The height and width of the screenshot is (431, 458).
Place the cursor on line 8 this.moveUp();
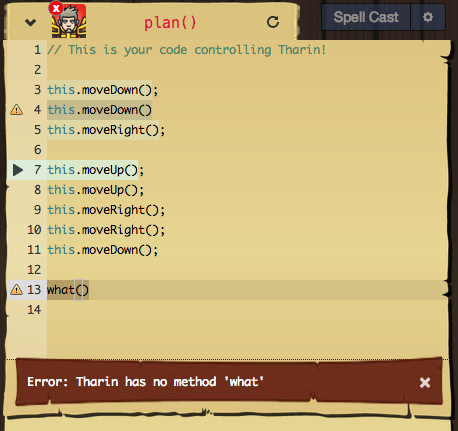pos(96,190)
